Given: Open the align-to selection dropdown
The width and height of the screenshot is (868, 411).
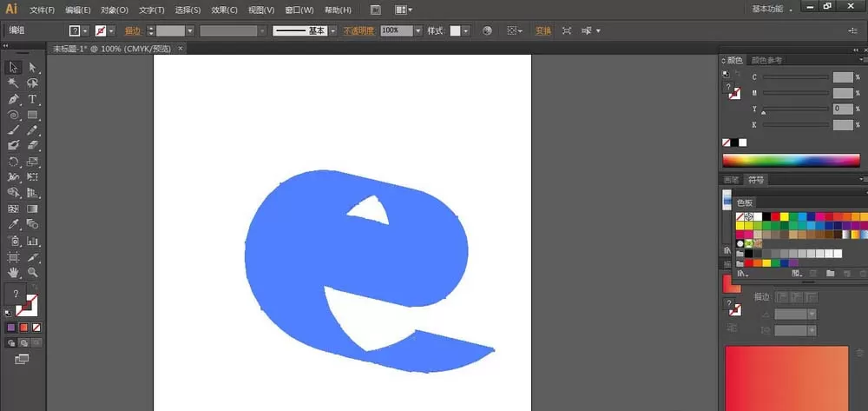Looking at the screenshot, I should [x=515, y=31].
